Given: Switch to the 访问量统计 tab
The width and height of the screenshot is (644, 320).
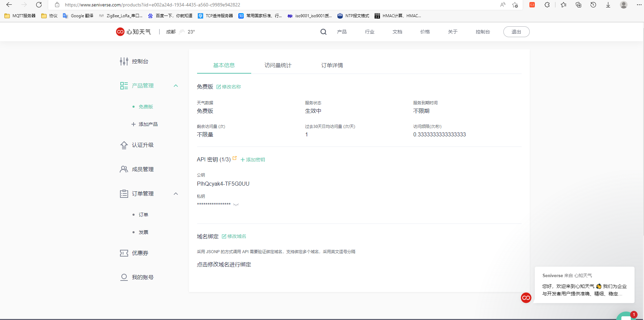Looking at the screenshot, I should coord(278,65).
